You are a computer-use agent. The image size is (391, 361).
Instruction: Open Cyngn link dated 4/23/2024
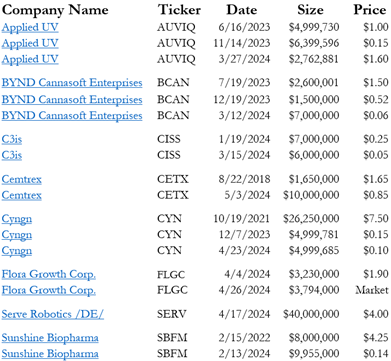(17, 251)
